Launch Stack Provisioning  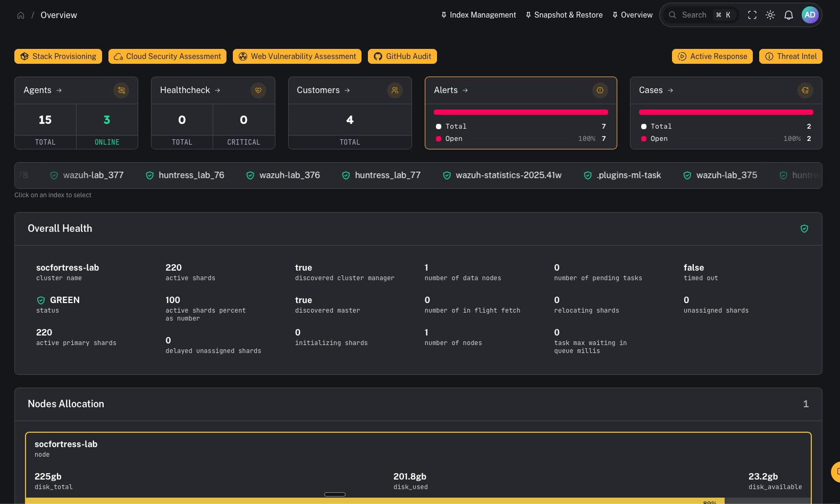tap(58, 56)
